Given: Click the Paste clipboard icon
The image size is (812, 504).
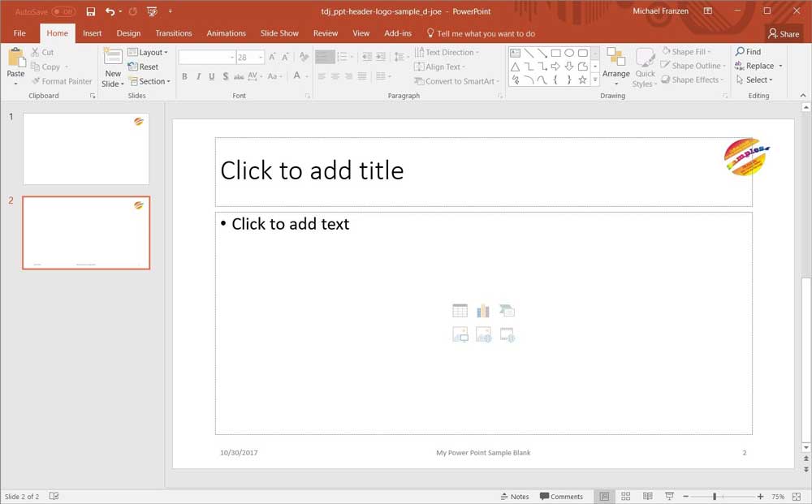Looking at the screenshot, I should (16, 58).
